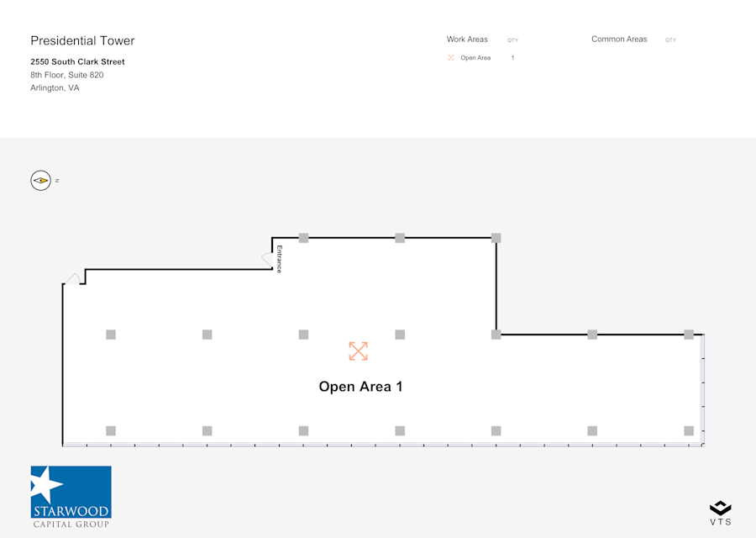Click the Work Areas heading
756x538 pixels.
click(x=467, y=39)
